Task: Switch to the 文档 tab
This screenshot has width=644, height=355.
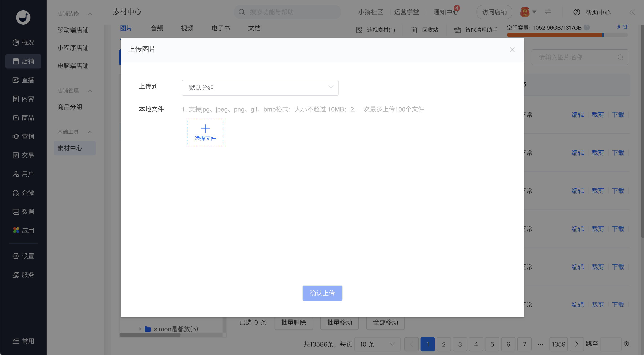Action: click(254, 28)
